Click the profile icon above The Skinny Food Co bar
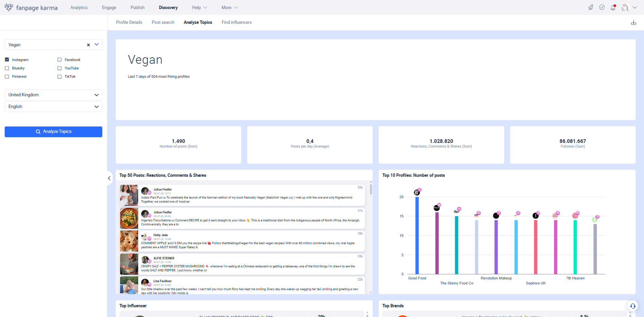 pos(457,211)
